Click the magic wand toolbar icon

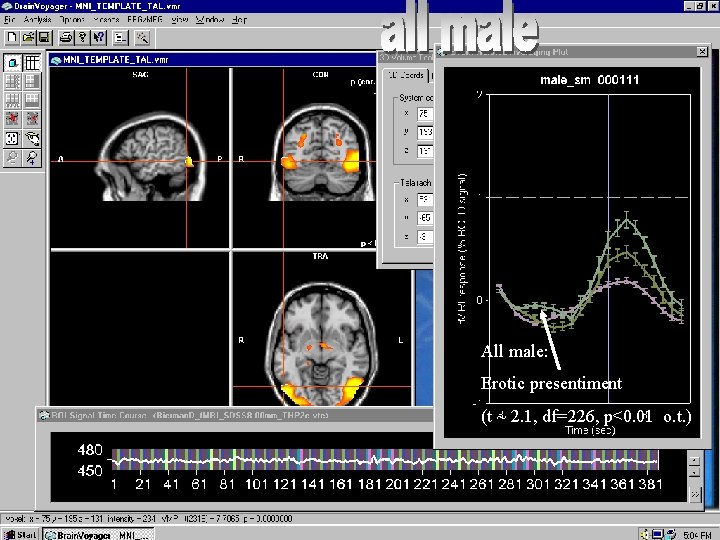142,37
